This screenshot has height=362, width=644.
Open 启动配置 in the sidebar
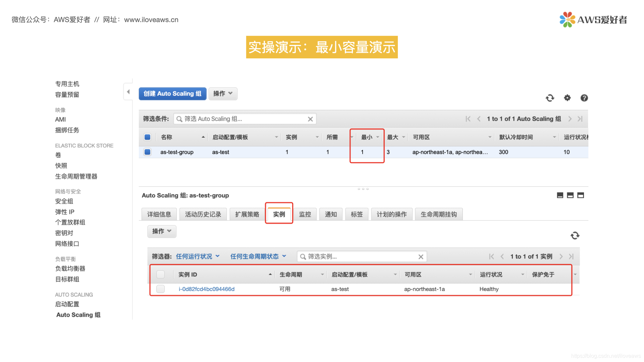click(x=67, y=304)
